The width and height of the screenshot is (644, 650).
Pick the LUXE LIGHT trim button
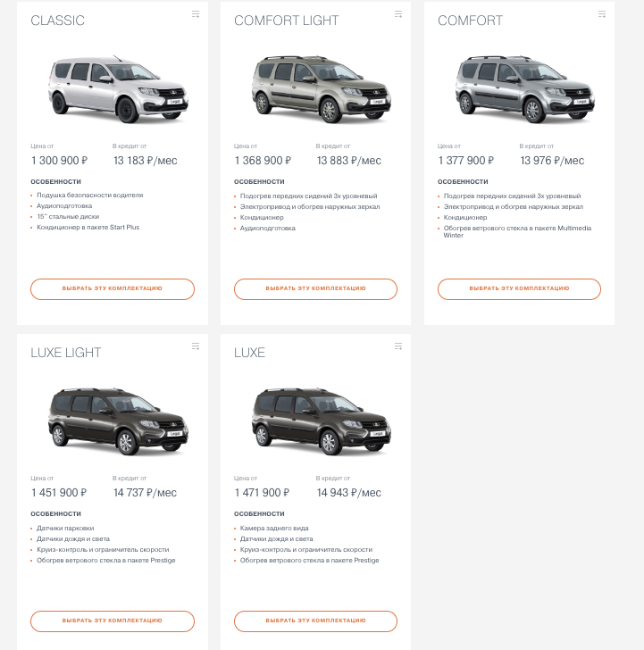[x=113, y=621]
